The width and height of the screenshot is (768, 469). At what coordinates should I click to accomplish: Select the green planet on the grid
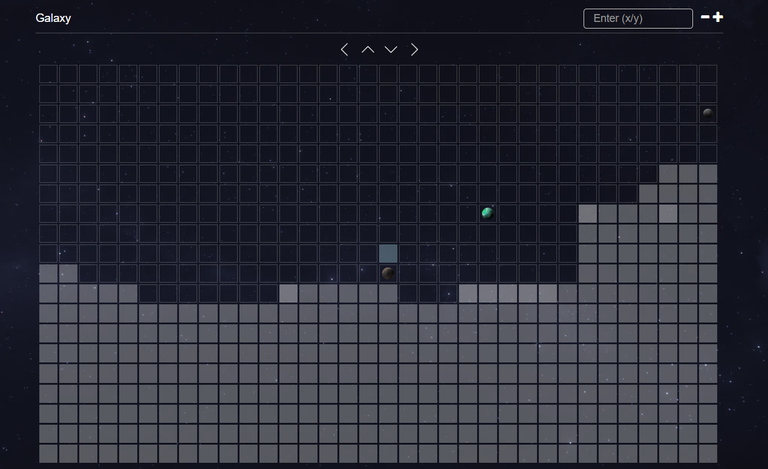click(x=487, y=213)
